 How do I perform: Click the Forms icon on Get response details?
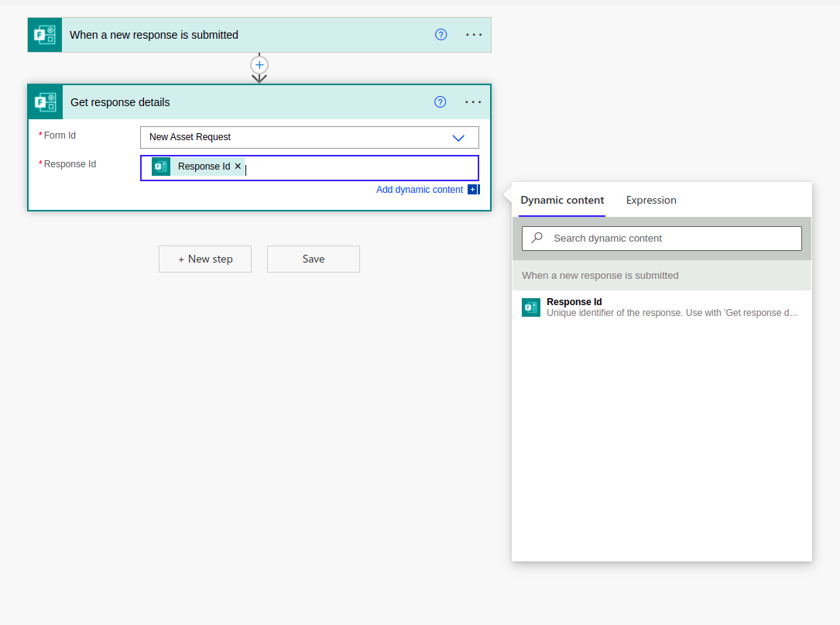(44, 101)
